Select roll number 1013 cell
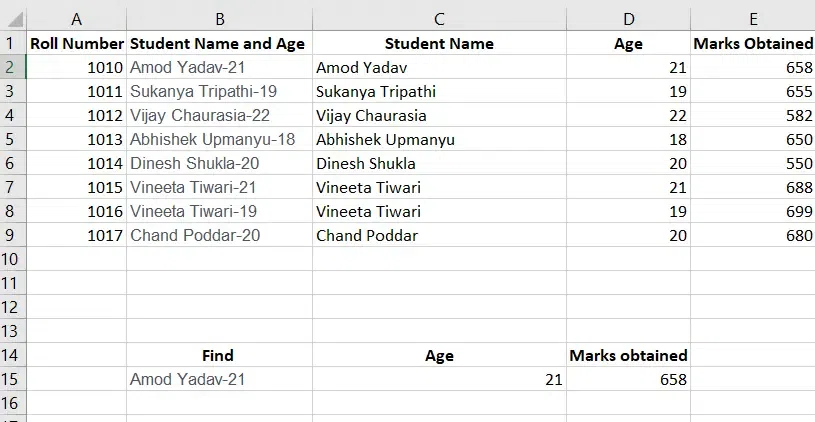Viewport: 815px width, 422px height. (x=76, y=139)
